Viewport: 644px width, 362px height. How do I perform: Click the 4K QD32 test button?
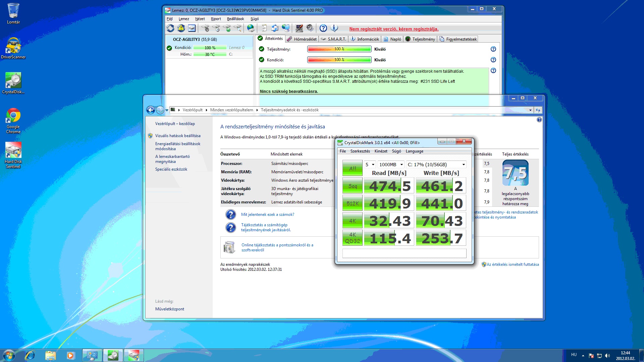tap(352, 238)
